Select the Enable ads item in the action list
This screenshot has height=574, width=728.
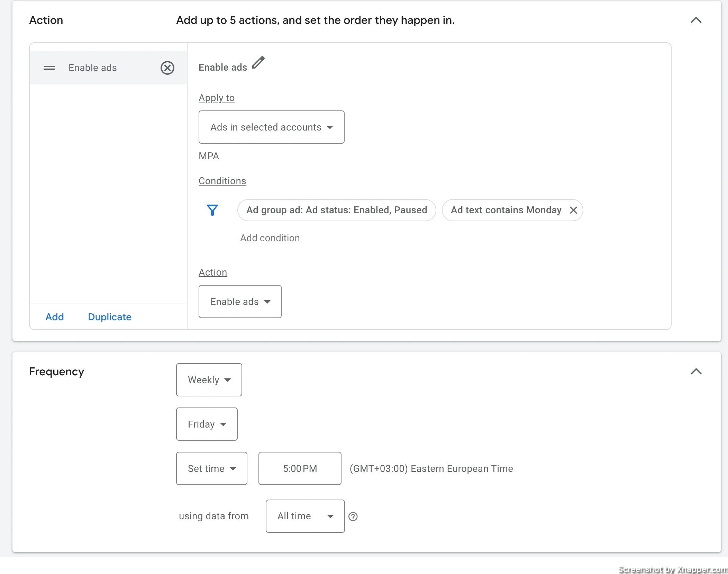[108, 68]
